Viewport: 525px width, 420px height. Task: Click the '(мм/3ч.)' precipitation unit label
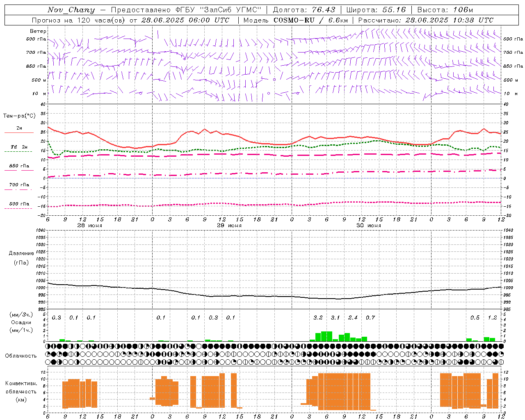[21, 315]
